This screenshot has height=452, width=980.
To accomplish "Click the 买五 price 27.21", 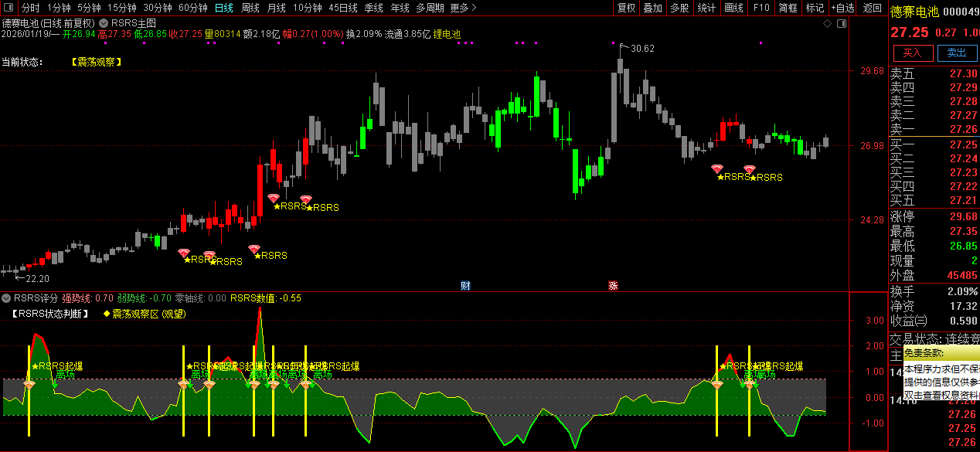I will [964, 200].
